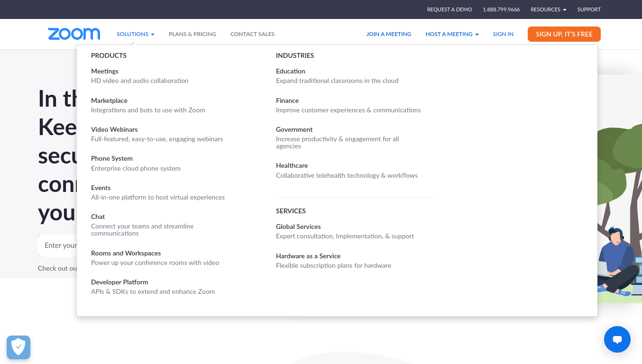Viewport: 642px width, 364px height.
Task: Click Join a Meeting link
Action: [389, 34]
